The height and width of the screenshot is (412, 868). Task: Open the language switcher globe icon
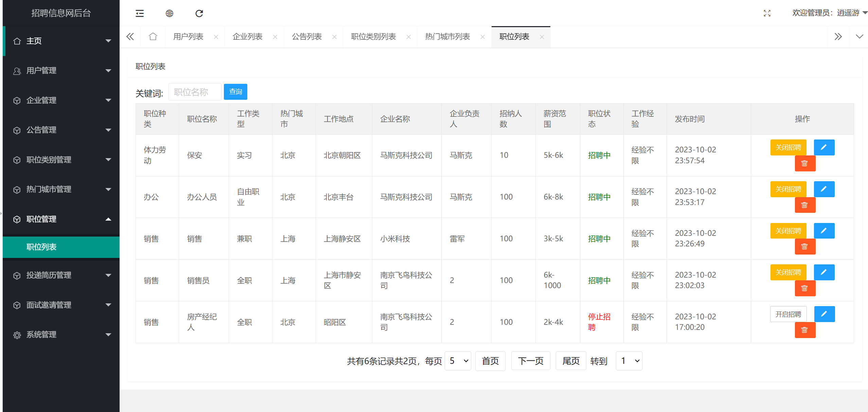point(169,13)
